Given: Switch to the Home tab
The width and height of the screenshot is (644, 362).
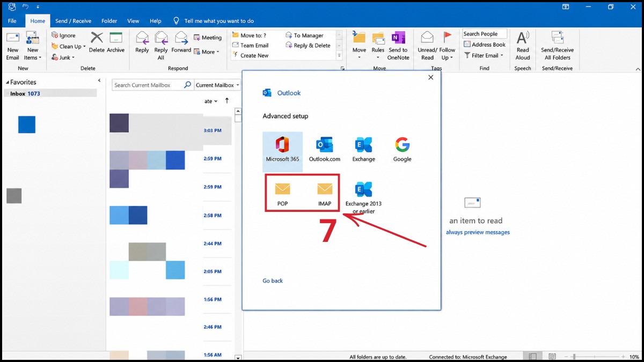Looking at the screenshot, I should [38, 21].
